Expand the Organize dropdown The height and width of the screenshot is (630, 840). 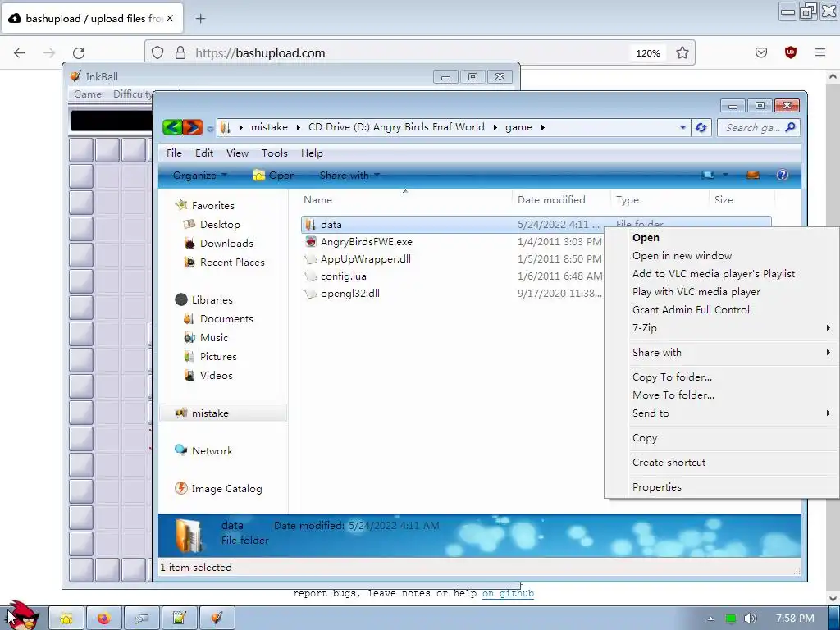point(200,176)
